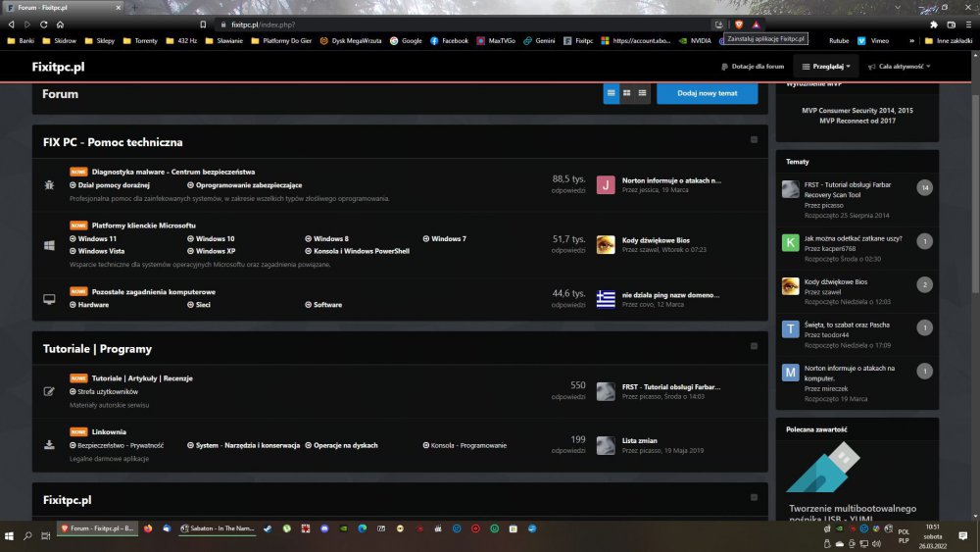
Task: Open the Windows 11 subforum link
Action: point(96,238)
